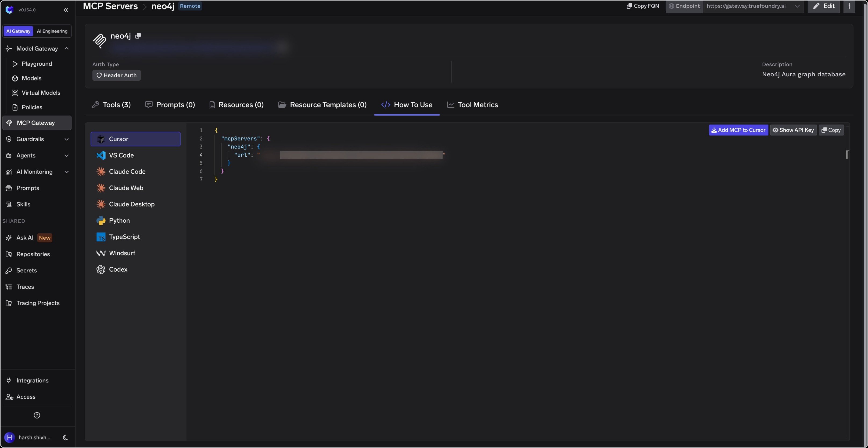This screenshot has width=868, height=448.
Task: Switch to Tools (3) tab
Action: coord(111,105)
